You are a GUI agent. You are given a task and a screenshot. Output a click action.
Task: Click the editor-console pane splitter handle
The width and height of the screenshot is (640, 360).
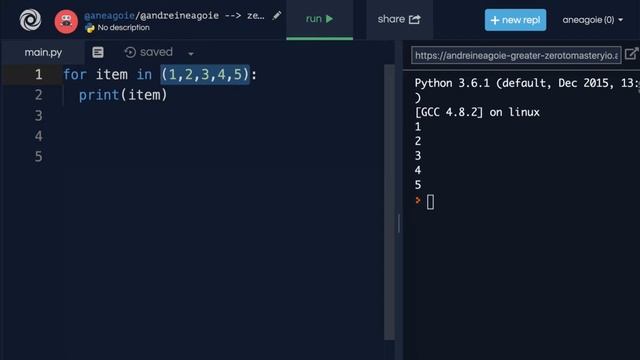399,223
